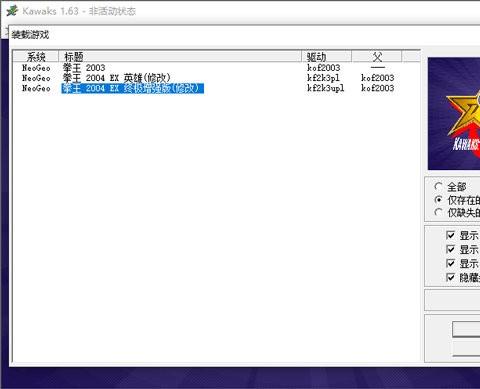Click parent kof2003 in kf2k3upl row
This screenshot has width=480, height=389.
pyautogui.click(x=377, y=88)
